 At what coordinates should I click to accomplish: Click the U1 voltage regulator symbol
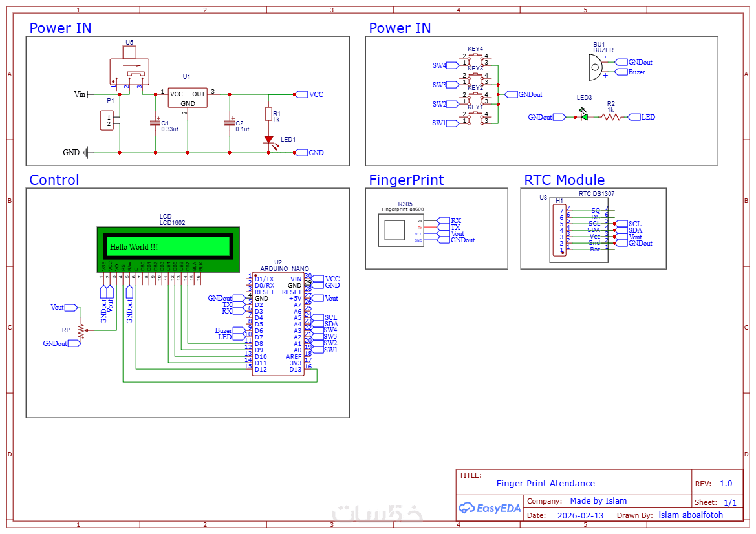188,98
